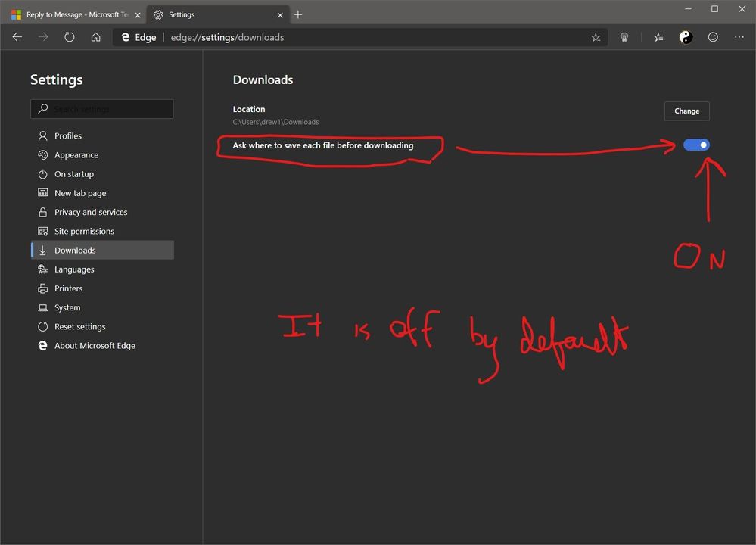Open New tab page settings
The height and width of the screenshot is (545, 756).
click(x=102, y=193)
